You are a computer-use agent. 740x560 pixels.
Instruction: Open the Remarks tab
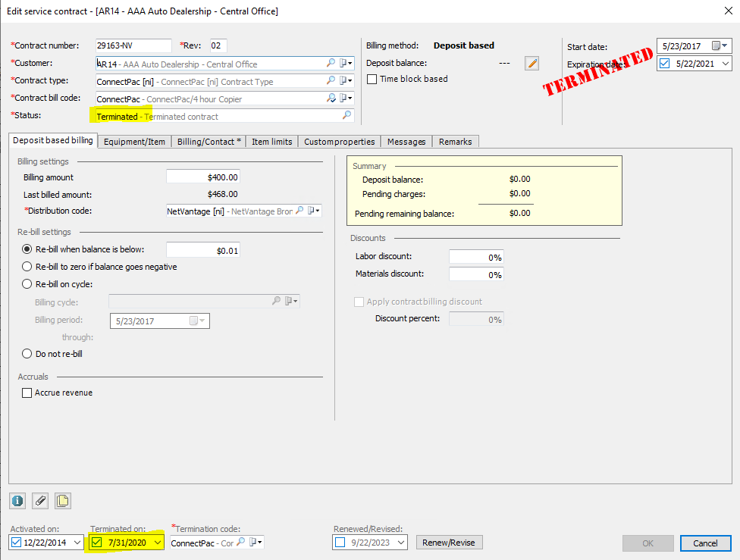(456, 142)
